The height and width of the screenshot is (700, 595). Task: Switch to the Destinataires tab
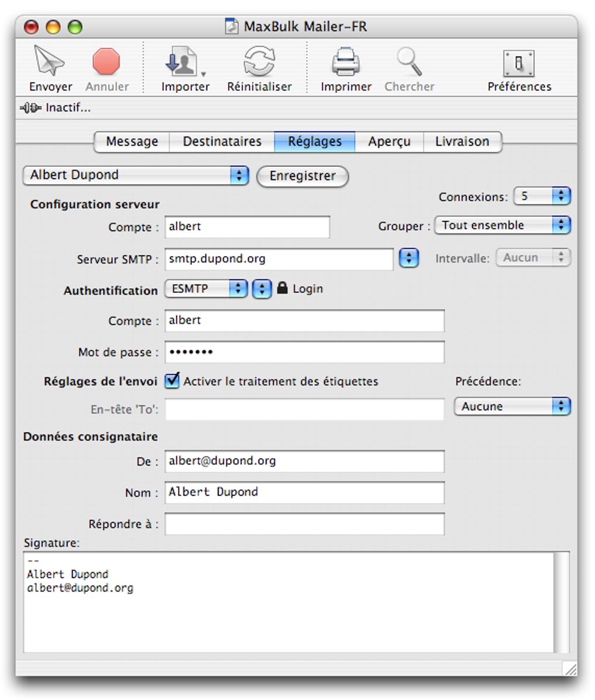[220, 141]
